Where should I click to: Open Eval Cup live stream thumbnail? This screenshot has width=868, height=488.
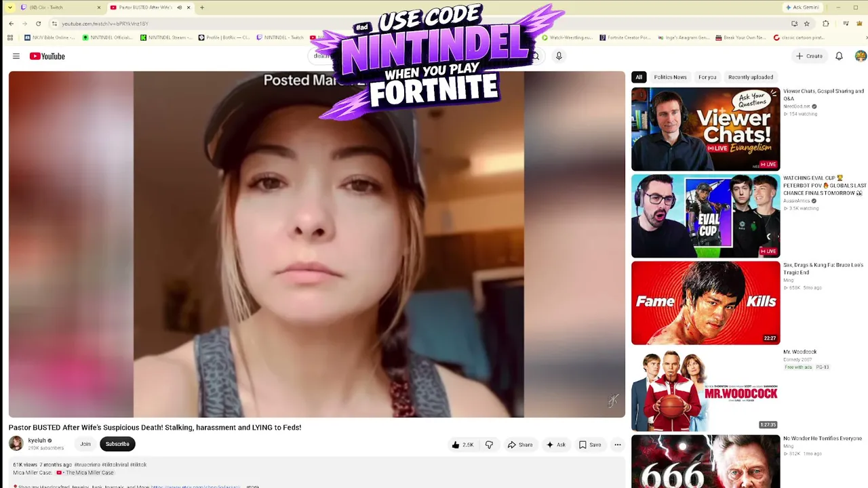pyautogui.click(x=705, y=216)
